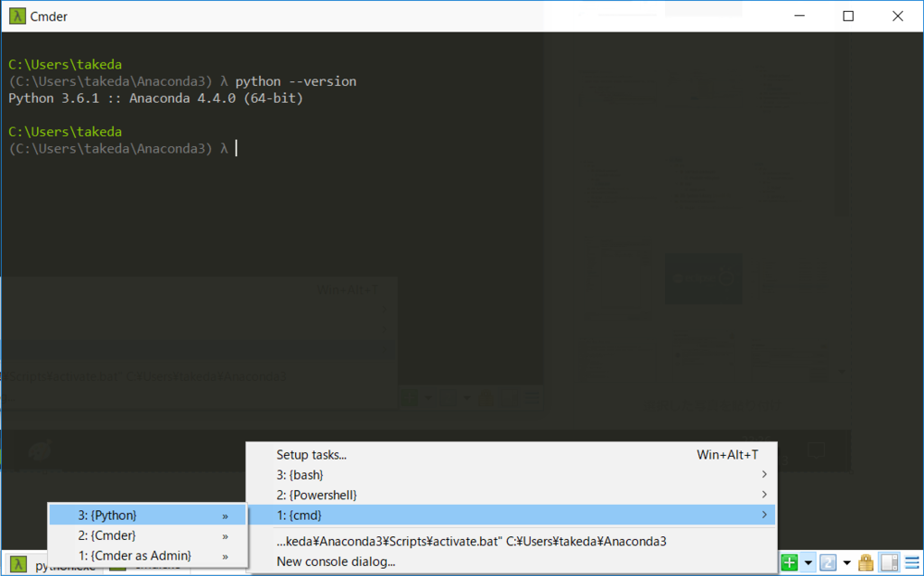
Task: Open the dropdown arrow beside the green plus
Action: click(x=808, y=563)
